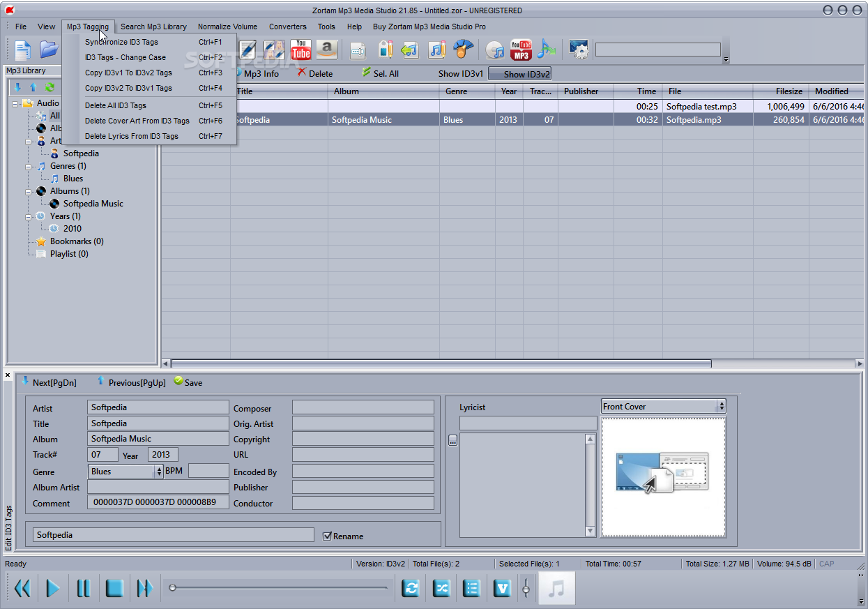Toggle the shuffle playback icon
This screenshot has width=868, height=609.
tap(442, 588)
